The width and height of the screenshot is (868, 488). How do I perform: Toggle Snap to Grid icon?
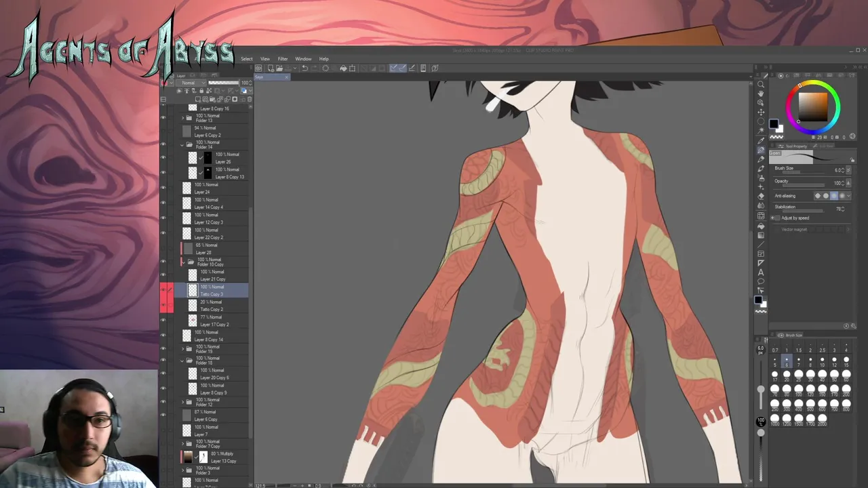point(412,68)
